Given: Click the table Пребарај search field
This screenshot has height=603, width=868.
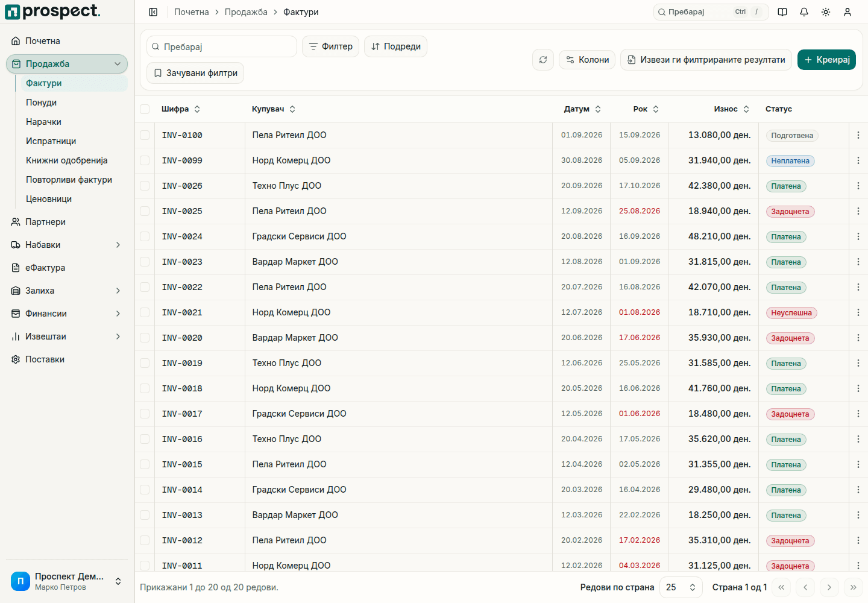Looking at the screenshot, I should tap(222, 46).
